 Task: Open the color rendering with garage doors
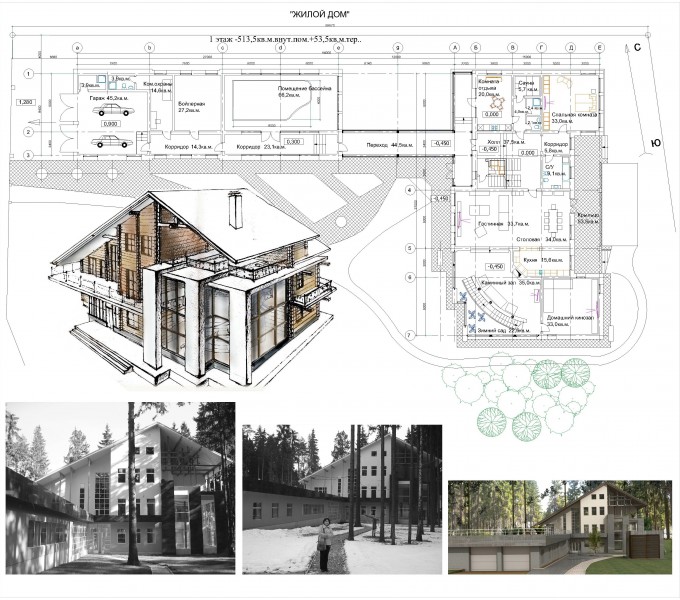pos(560,527)
